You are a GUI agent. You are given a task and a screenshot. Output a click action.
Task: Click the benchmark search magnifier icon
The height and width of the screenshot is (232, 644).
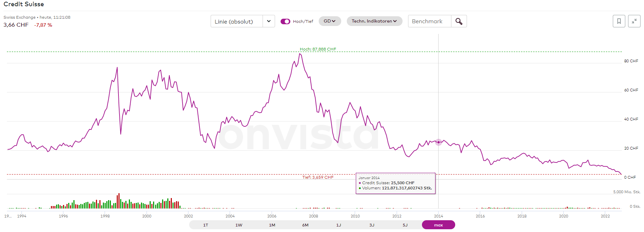[x=459, y=21]
